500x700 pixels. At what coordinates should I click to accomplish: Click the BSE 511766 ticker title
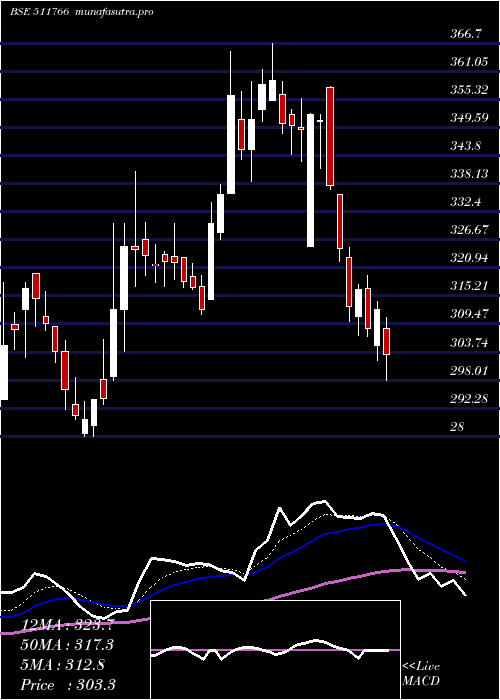pos(39,12)
